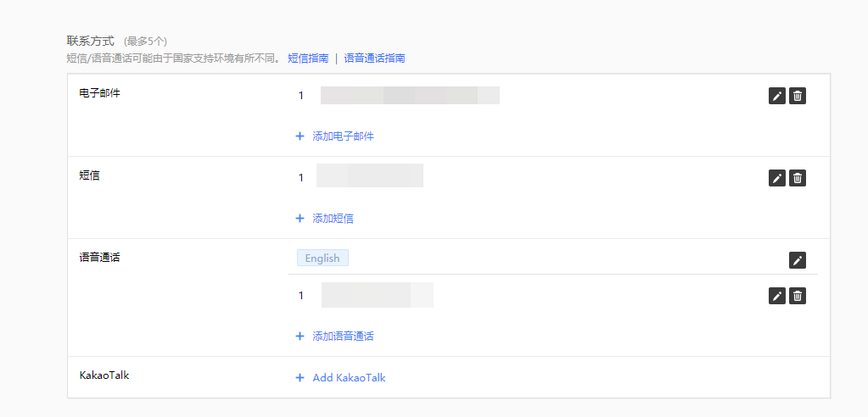Edit the voice call language setting
The image size is (868, 417).
pyautogui.click(x=798, y=260)
